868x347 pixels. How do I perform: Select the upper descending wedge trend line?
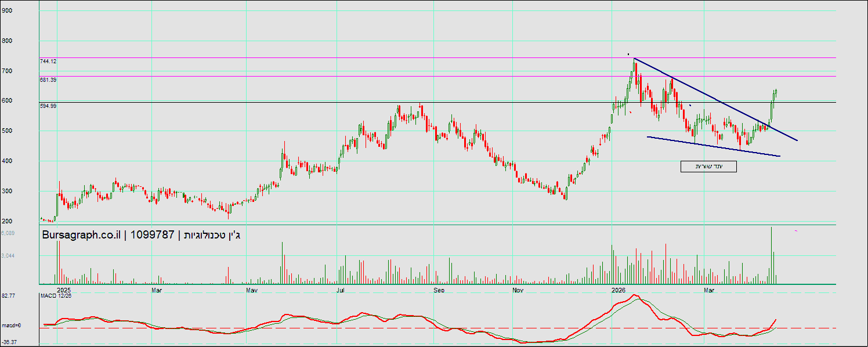715,99
